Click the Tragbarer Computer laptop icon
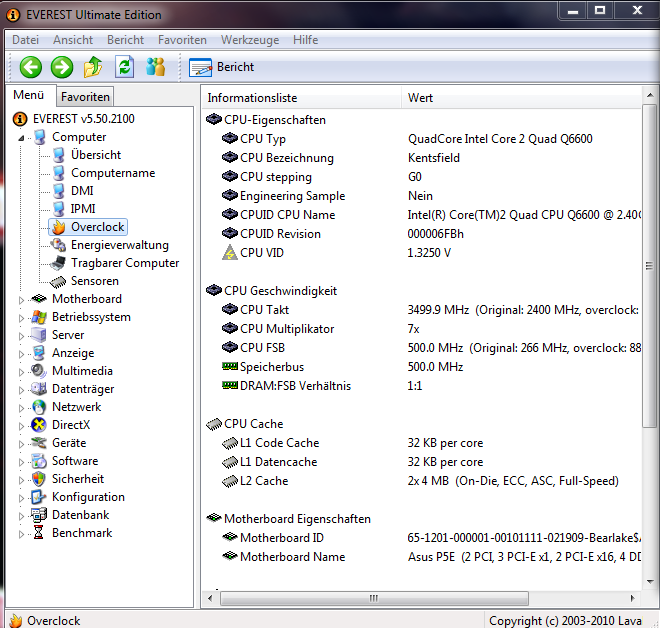Image resolution: width=660 pixels, height=628 pixels. point(58,263)
